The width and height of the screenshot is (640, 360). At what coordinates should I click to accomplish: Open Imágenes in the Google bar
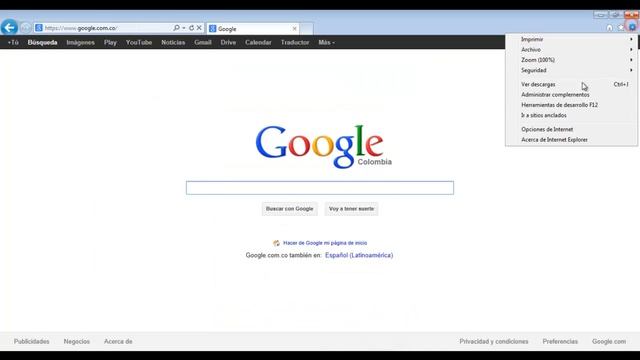click(80, 42)
